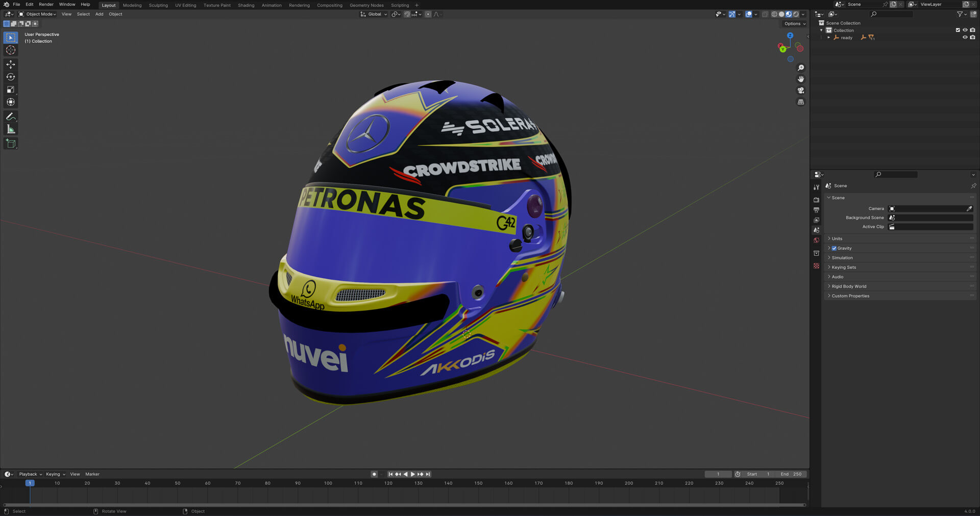Switch to wireframe shading

[x=774, y=14]
